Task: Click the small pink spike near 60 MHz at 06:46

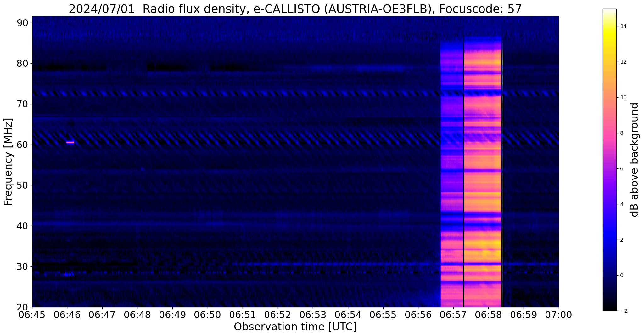Action: pos(70,142)
